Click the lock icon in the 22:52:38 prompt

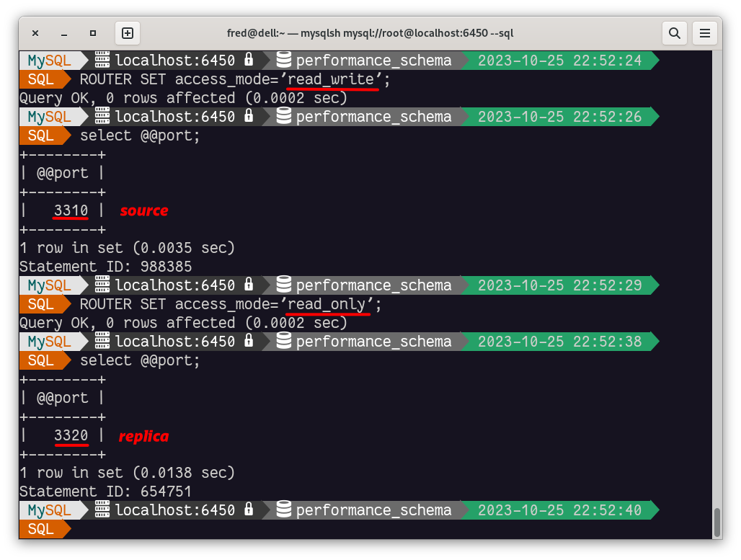(249, 341)
